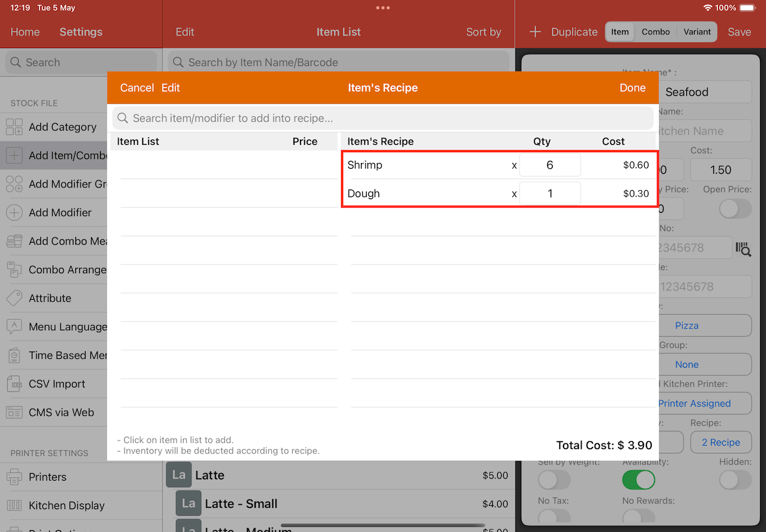Open the Printer Assigned selector
The image size is (766, 532).
tap(705, 404)
